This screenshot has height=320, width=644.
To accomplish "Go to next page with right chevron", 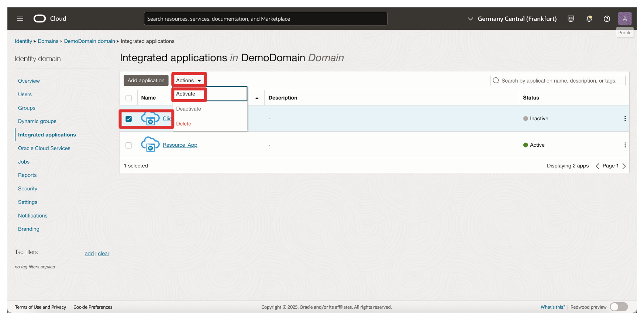I will pos(624,166).
